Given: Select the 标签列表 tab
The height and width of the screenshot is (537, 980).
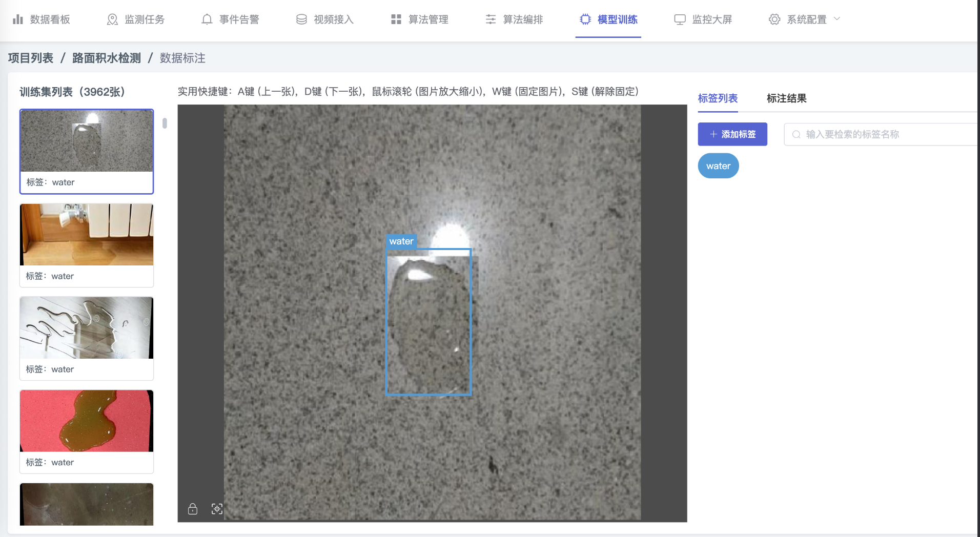Looking at the screenshot, I should pos(718,98).
